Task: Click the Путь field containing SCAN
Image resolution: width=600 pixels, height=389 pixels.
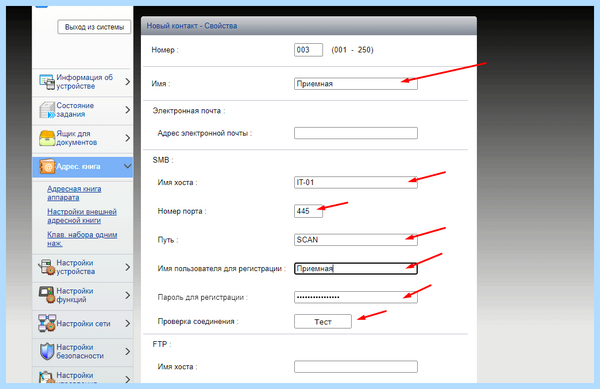Action: (x=356, y=240)
